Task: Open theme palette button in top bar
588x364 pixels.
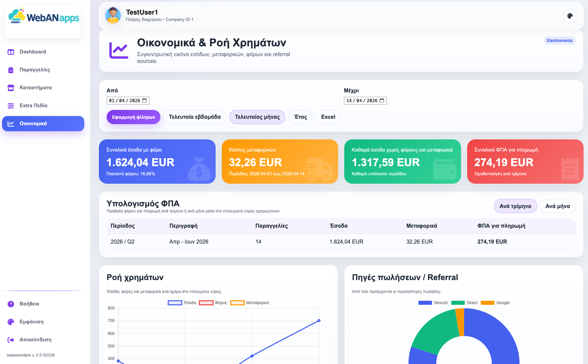Action: tap(570, 16)
